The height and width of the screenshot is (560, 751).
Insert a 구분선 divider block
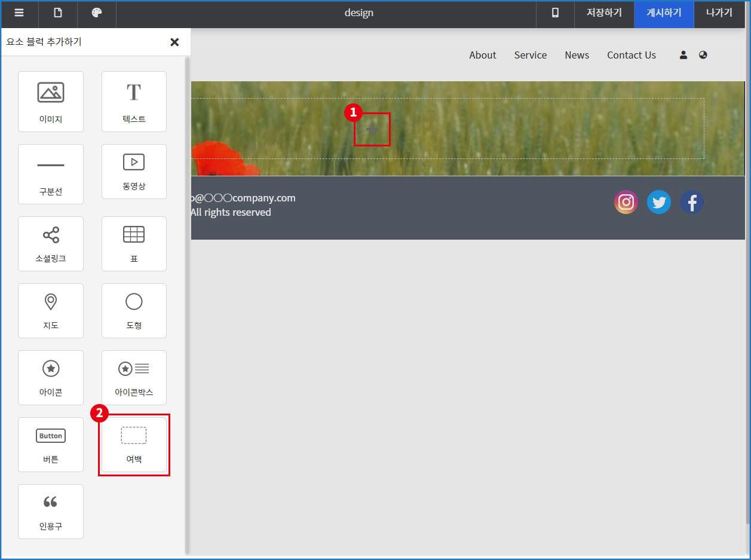click(51, 174)
